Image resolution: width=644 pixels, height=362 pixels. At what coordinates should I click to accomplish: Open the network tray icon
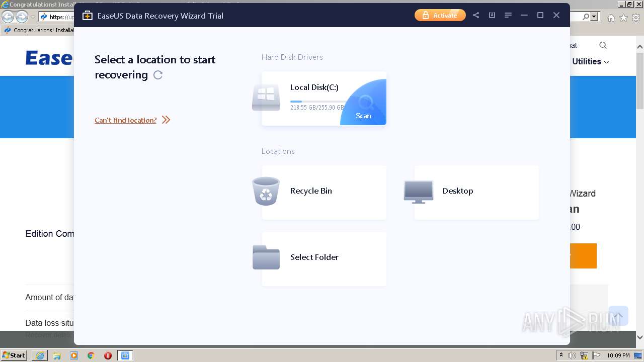[585, 355]
